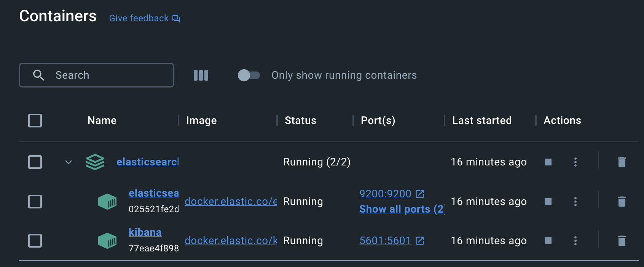The width and height of the screenshot is (644, 267).
Task: Click the compose stack layers icon
Action: click(x=95, y=162)
